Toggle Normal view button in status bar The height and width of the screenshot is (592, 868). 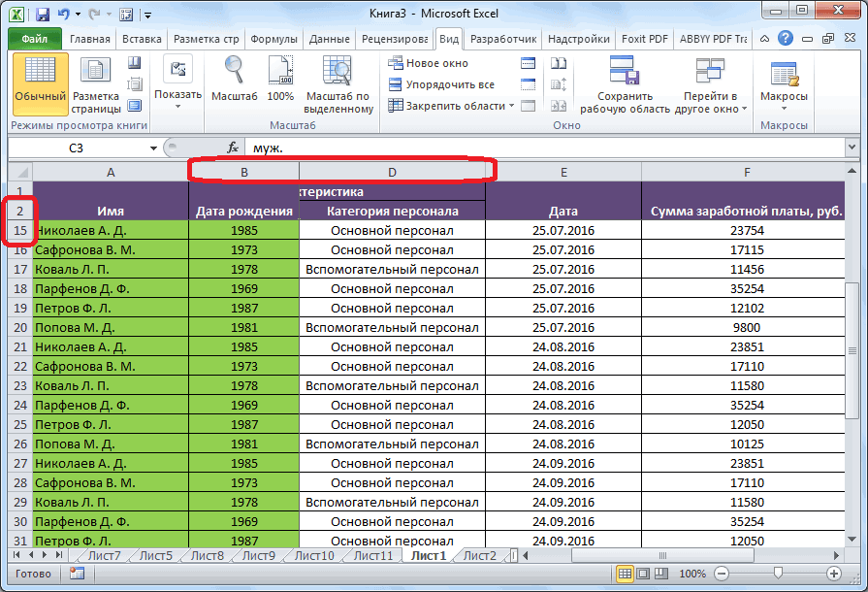click(x=626, y=574)
